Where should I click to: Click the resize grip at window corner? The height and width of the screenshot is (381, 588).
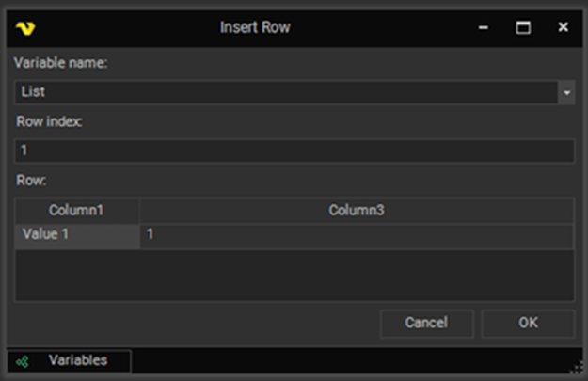point(577,367)
